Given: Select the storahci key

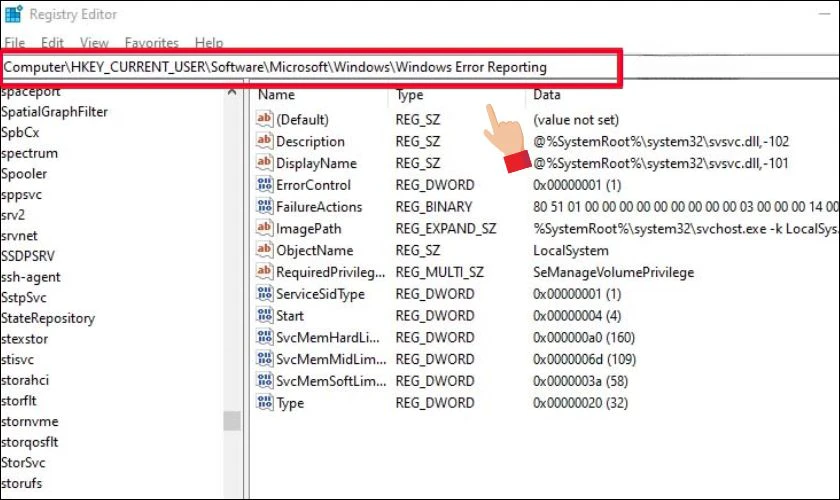Looking at the screenshot, I should tap(25, 380).
